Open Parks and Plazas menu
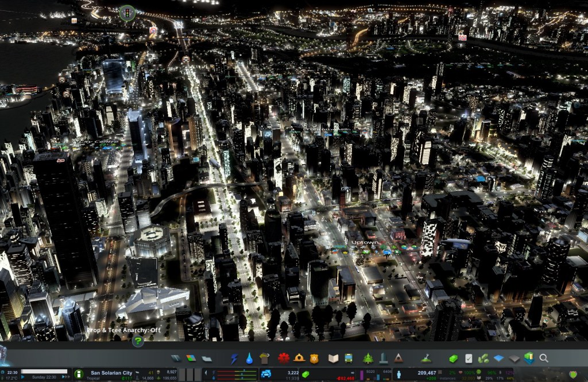Viewport: 588px width, 382px height. tap(368, 358)
